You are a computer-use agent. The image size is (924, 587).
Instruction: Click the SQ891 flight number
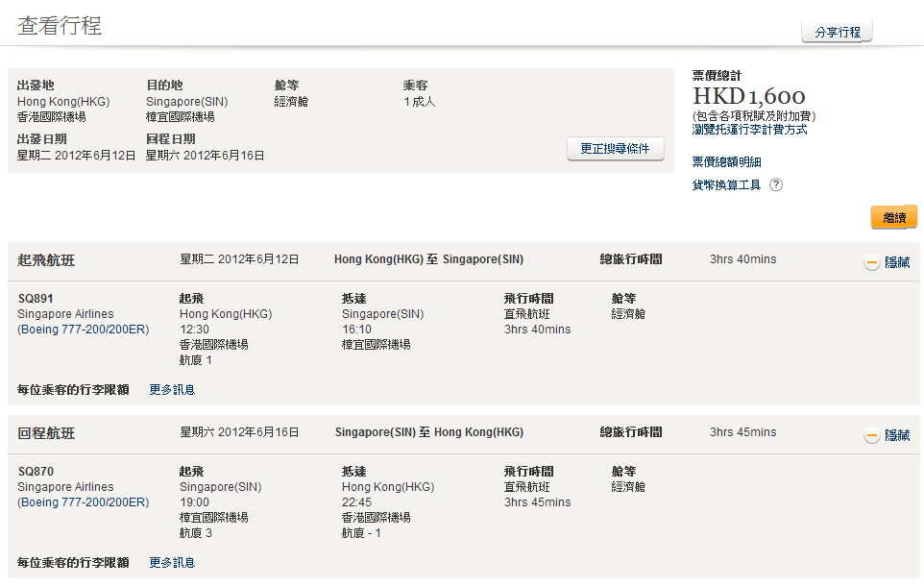pos(36,299)
